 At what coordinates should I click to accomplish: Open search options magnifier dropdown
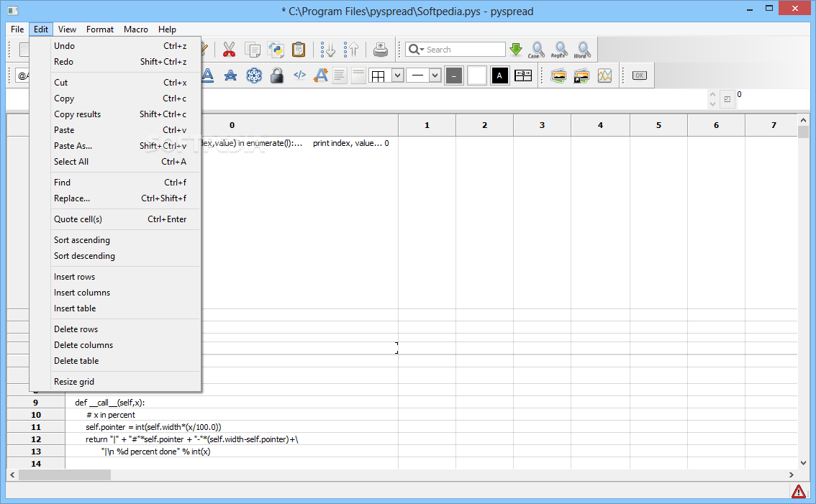[x=417, y=50]
